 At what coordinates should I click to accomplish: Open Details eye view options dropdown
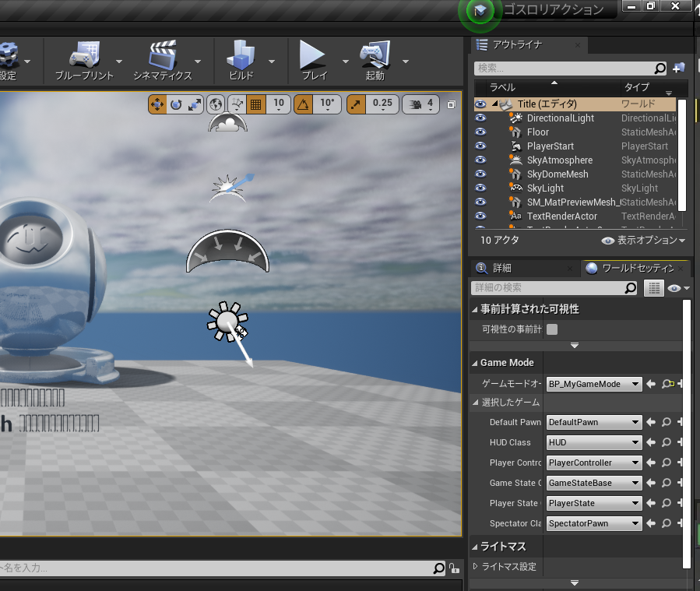678,288
